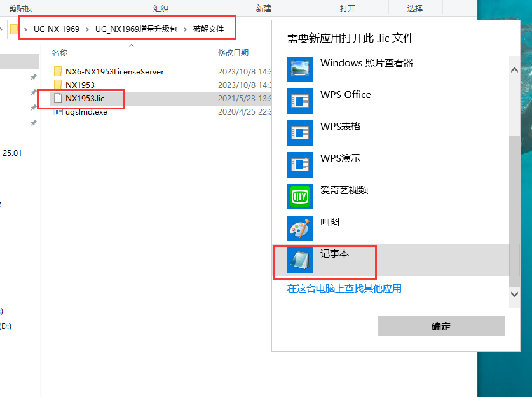
Task: Select the WPS演示 app icon
Action: coord(299,165)
